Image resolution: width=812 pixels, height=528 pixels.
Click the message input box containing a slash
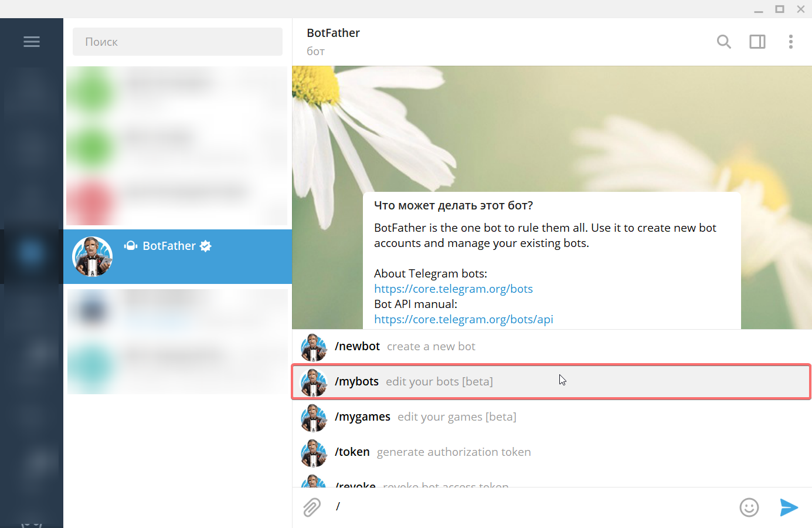(x=531, y=507)
